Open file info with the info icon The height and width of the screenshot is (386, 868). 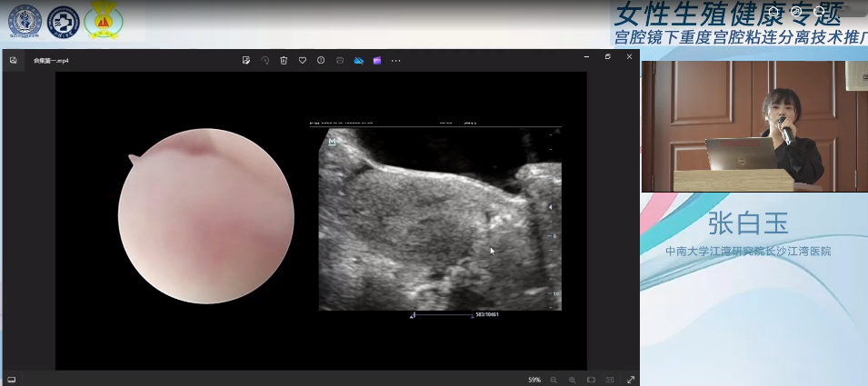click(321, 60)
